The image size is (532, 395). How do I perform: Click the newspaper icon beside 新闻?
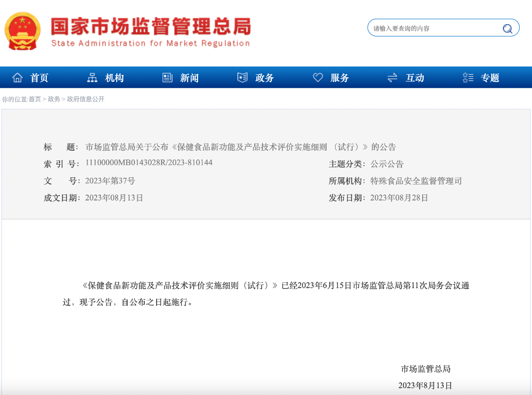coord(167,77)
